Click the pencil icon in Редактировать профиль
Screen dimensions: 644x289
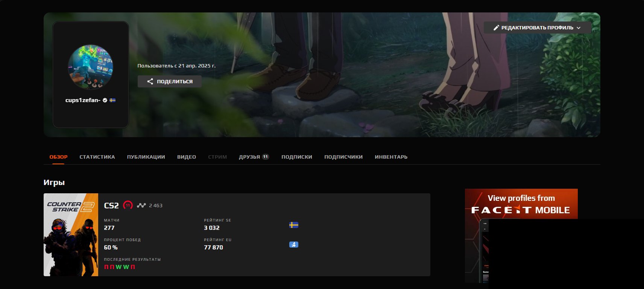point(496,28)
